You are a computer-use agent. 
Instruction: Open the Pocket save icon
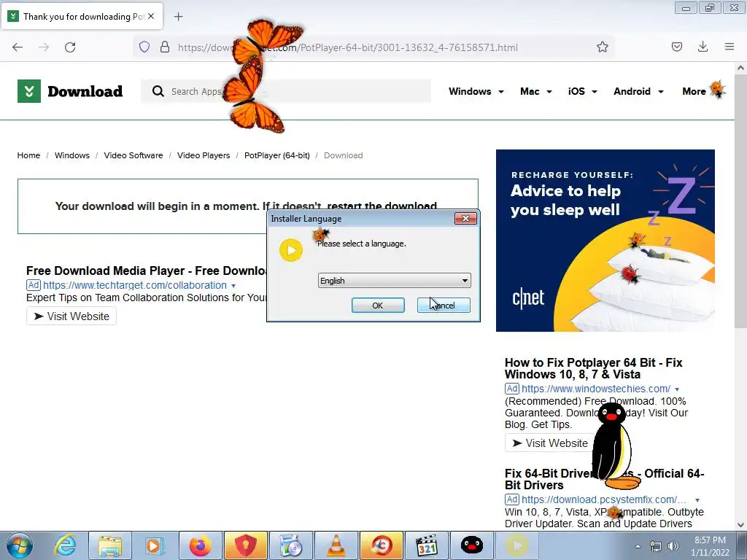pyautogui.click(x=676, y=47)
